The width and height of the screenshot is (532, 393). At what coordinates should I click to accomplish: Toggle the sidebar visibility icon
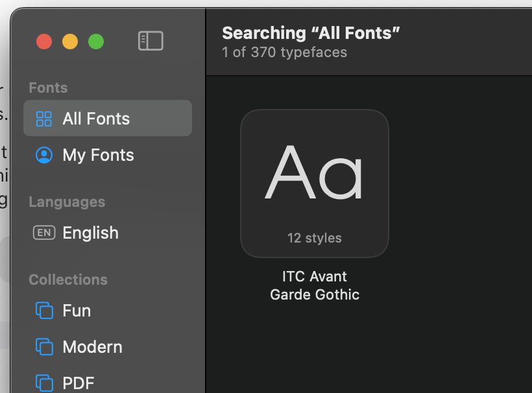pyautogui.click(x=151, y=41)
